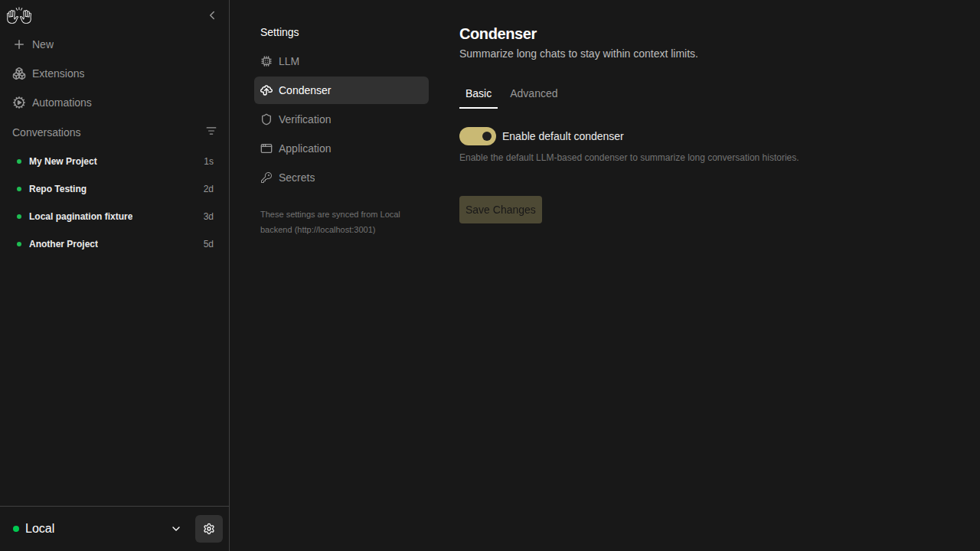This screenshot has width=980, height=551.
Task: Click the Local backend name label
Action: (40, 529)
